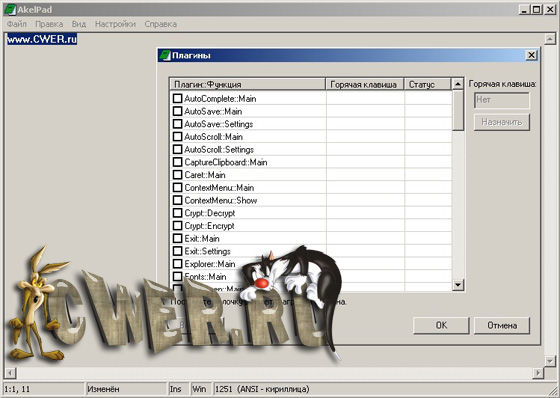Click the list scrollbar down arrow
Image resolution: width=560 pixels, height=398 pixels.
(458, 285)
